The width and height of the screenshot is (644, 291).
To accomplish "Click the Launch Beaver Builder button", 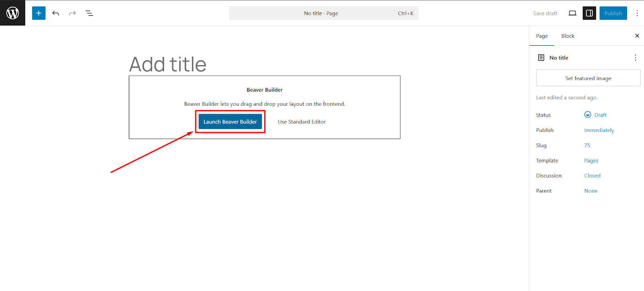I will 230,122.
